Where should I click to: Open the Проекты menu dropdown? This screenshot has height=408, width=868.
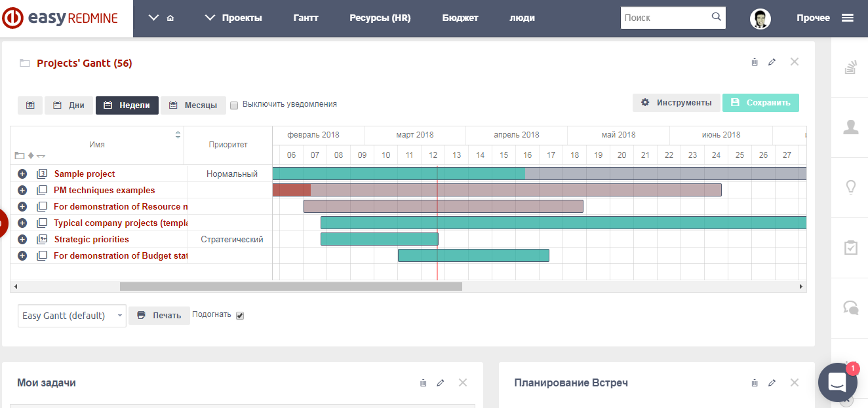coord(233,18)
